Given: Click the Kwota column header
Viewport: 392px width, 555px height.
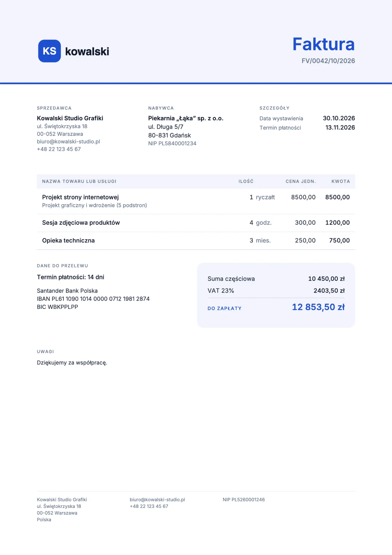Looking at the screenshot, I should (x=341, y=181).
